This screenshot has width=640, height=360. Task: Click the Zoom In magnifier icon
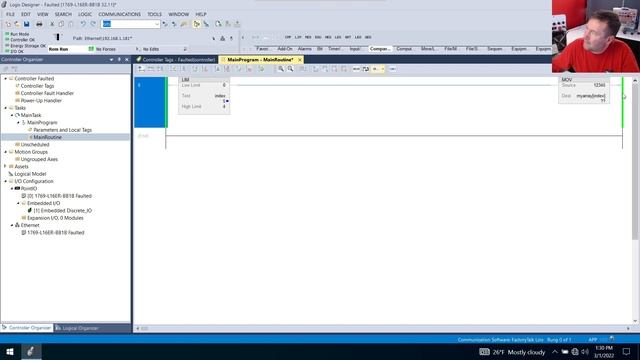tap(281, 69)
